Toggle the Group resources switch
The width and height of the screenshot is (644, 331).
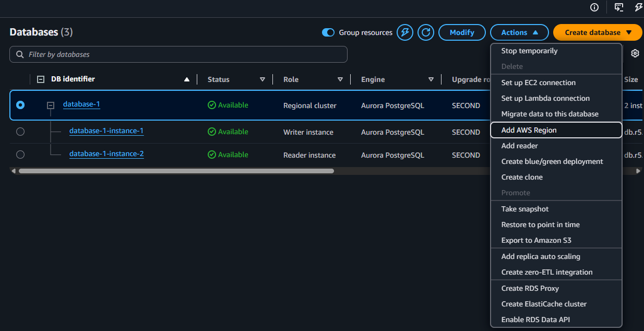tap(328, 32)
